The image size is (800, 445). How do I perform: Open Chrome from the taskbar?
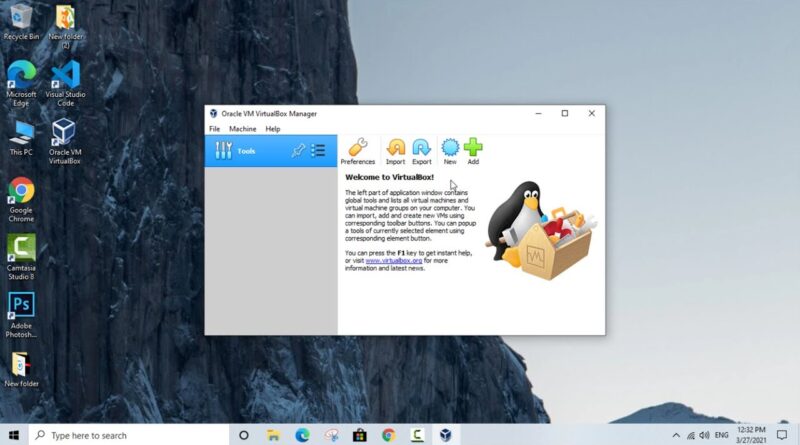coord(389,435)
